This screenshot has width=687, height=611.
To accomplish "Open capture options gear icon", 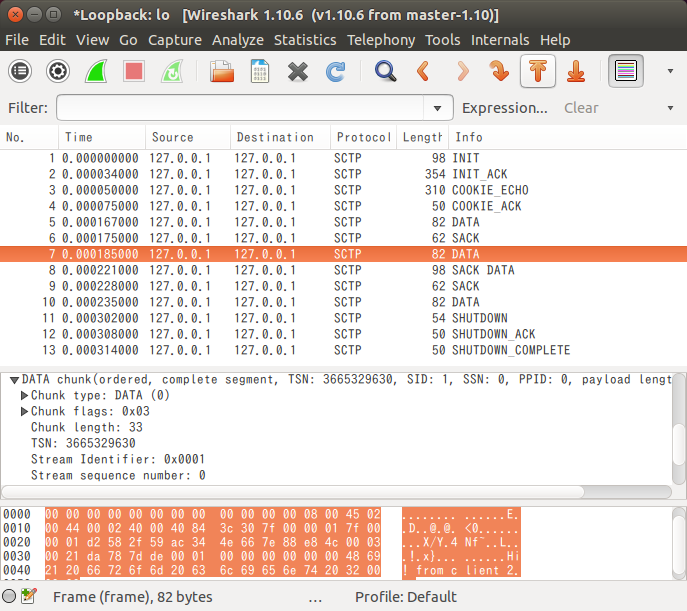I will 58,71.
